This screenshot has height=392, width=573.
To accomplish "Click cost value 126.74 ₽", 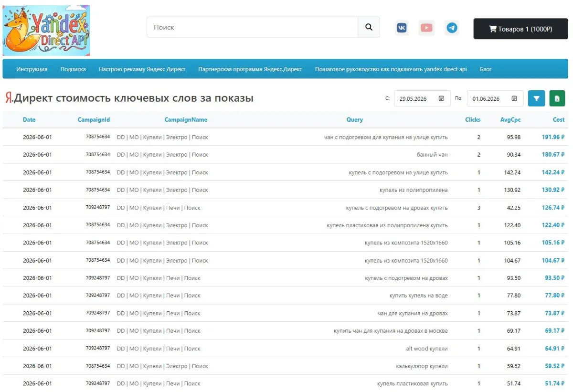I will pyautogui.click(x=553, y=208).
